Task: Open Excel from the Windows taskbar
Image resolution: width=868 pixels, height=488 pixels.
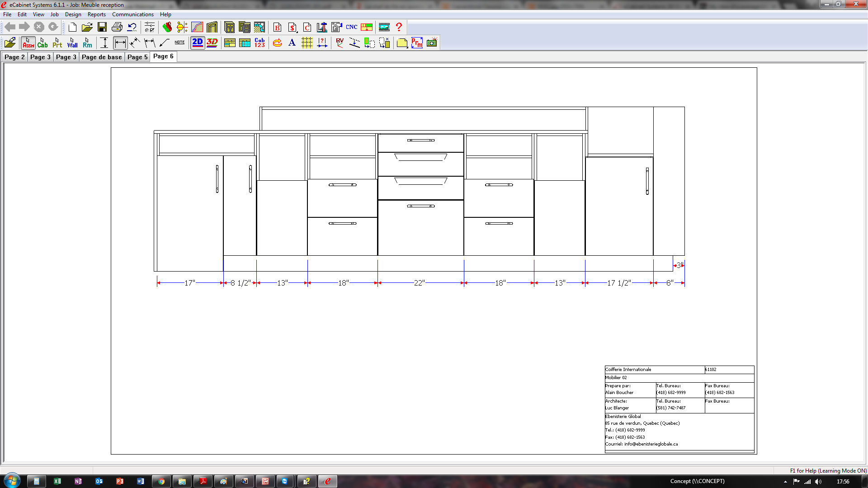Action: pyautogui.click(x=57, y=481)
